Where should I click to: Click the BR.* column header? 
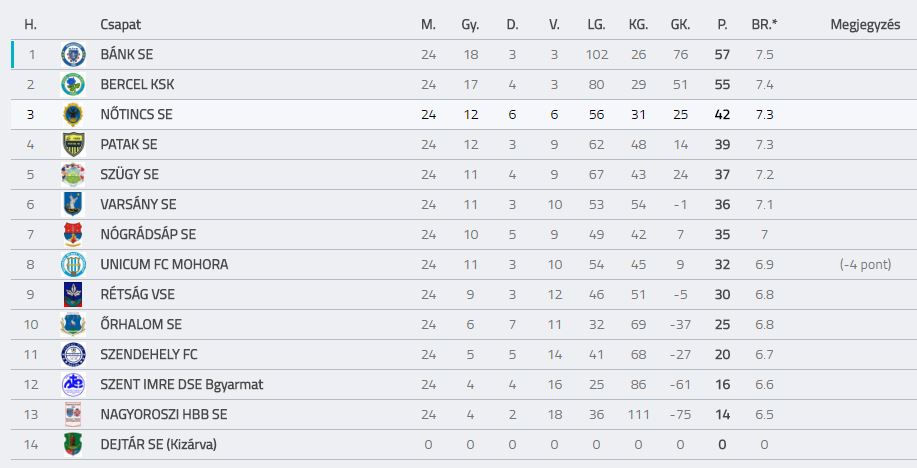[764, 25]
